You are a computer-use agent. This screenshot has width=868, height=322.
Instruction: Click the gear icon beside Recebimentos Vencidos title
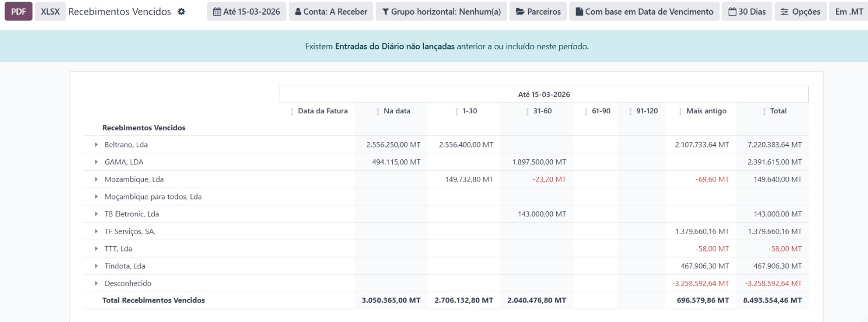pos(181,11)
